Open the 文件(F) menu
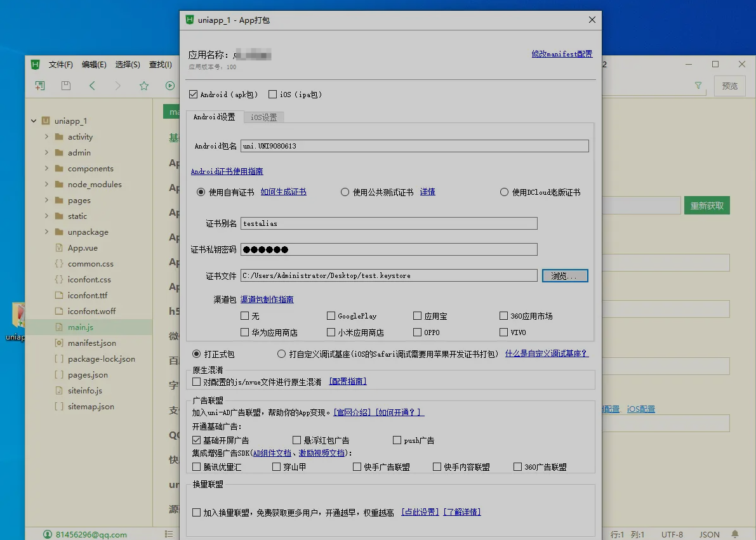The width and height of the screenshot is (756, 540). (61, 65)
